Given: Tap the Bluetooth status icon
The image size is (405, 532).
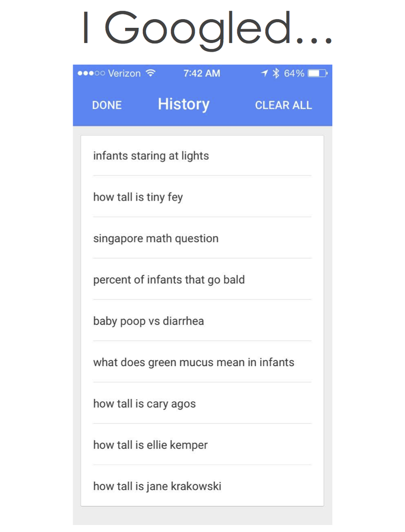Looking at the screenshot, I should coord(276,73).
